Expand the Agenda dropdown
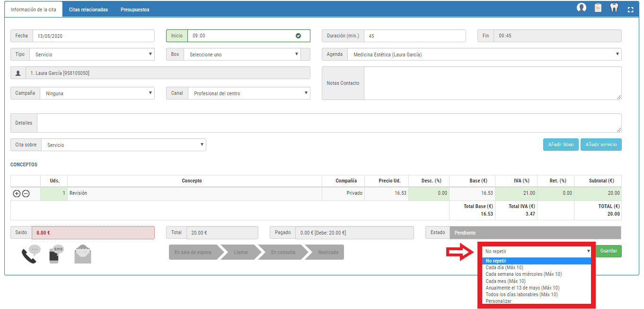Image resolution: width=644 pixels, height=309 pixels. (x=484, y=55)
